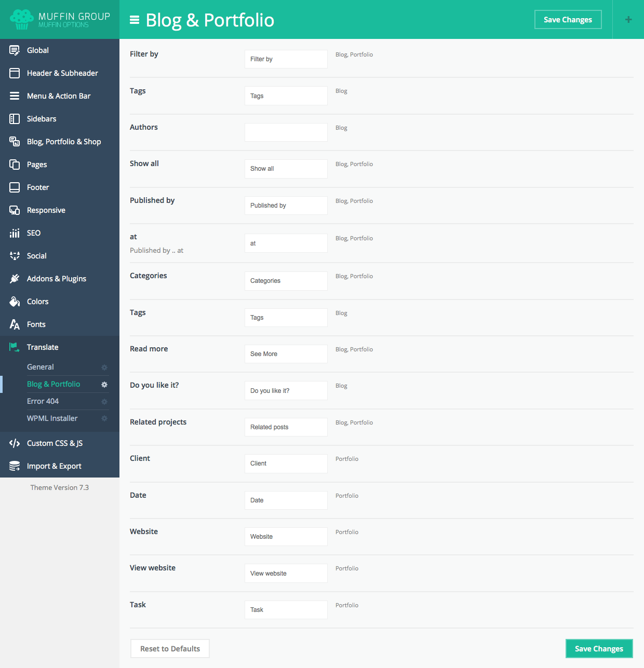Open the General translate submenu
The height and width of the screenshot is (668, 644).
[x=41, y=367]
